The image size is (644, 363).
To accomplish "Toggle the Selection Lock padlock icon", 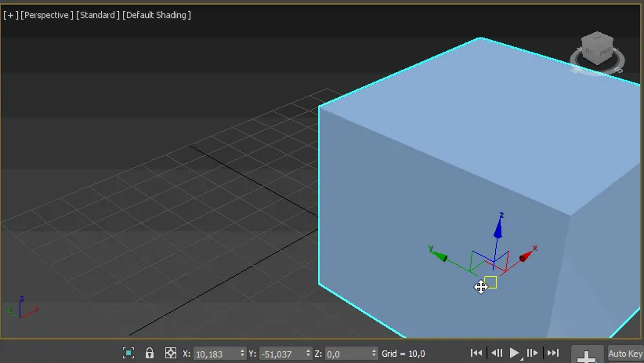I will click(x=150, y=354).
